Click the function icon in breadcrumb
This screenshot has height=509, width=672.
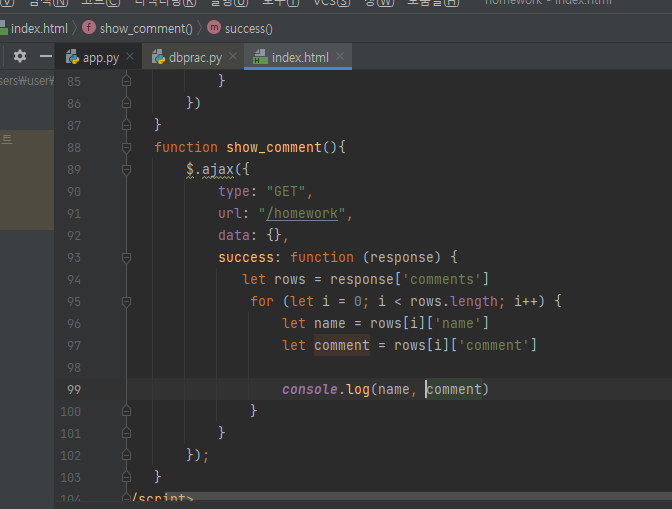(89, 27)
